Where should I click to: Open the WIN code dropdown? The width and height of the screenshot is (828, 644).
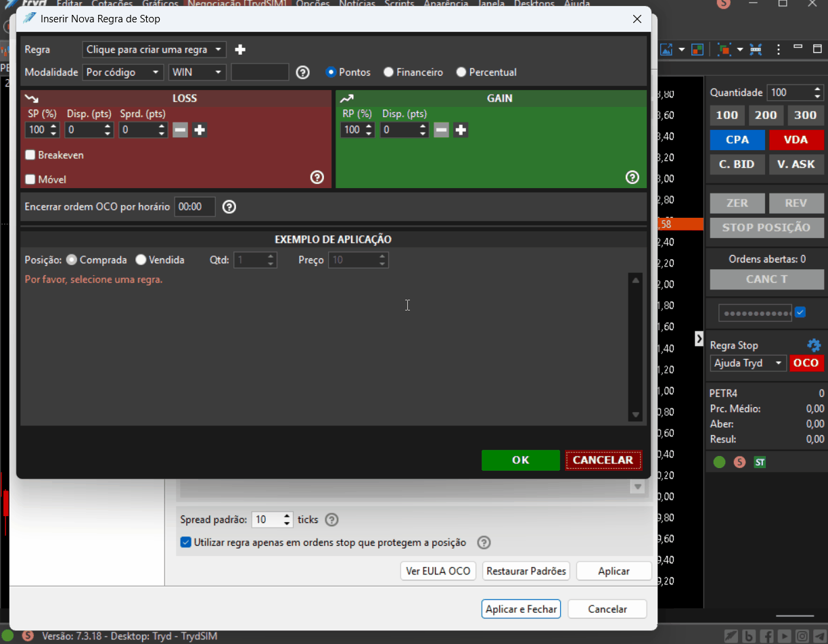click(x=197, y=72)
